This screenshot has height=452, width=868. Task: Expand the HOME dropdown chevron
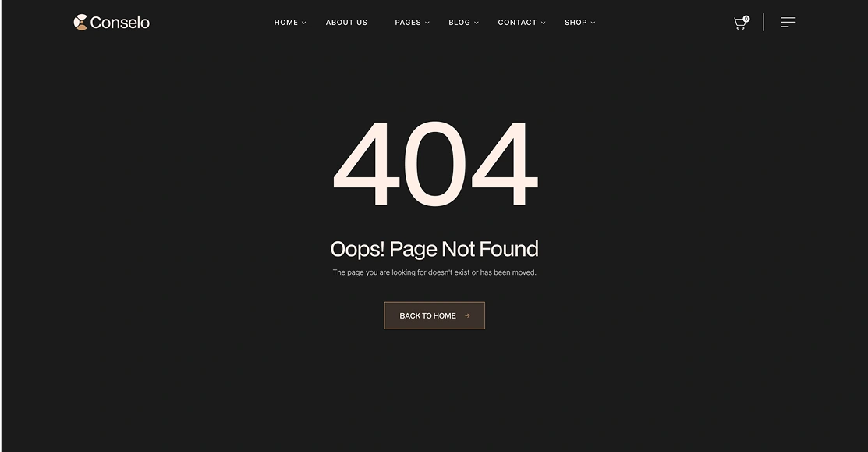coord(304,23)
